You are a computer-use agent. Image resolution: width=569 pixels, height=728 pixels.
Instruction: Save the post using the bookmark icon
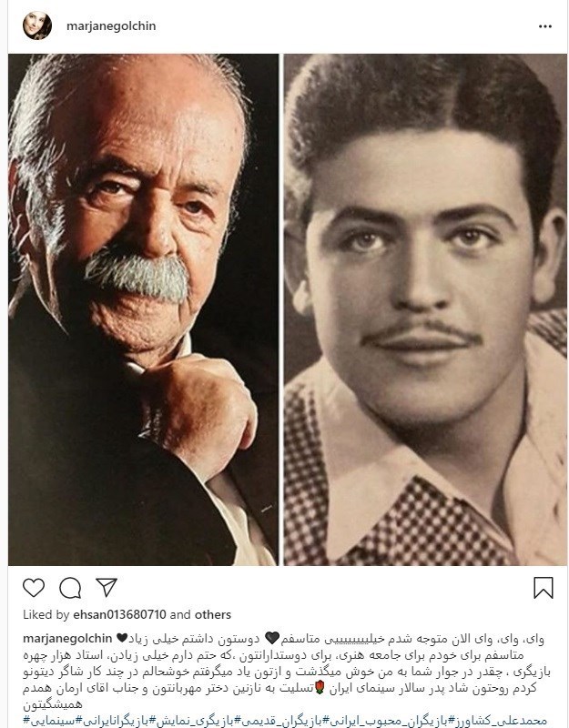pyautogui.click(x=544, y=588)
